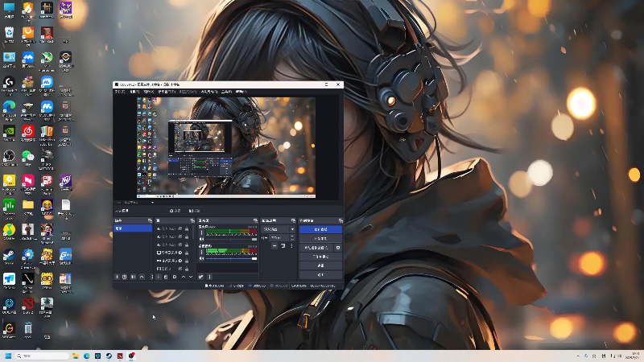Adjust second mixer channel volume slider

(232, 258)
